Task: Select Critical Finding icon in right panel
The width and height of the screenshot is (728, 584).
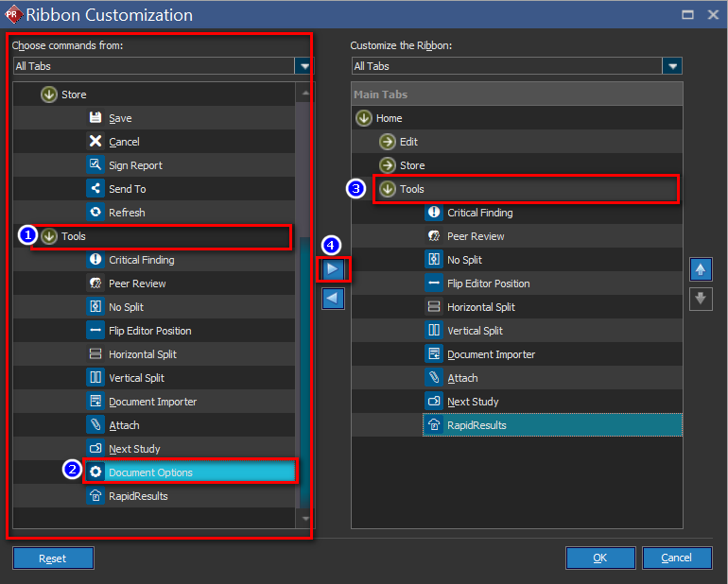Action: pyautogui.click(x=434, y=213)
